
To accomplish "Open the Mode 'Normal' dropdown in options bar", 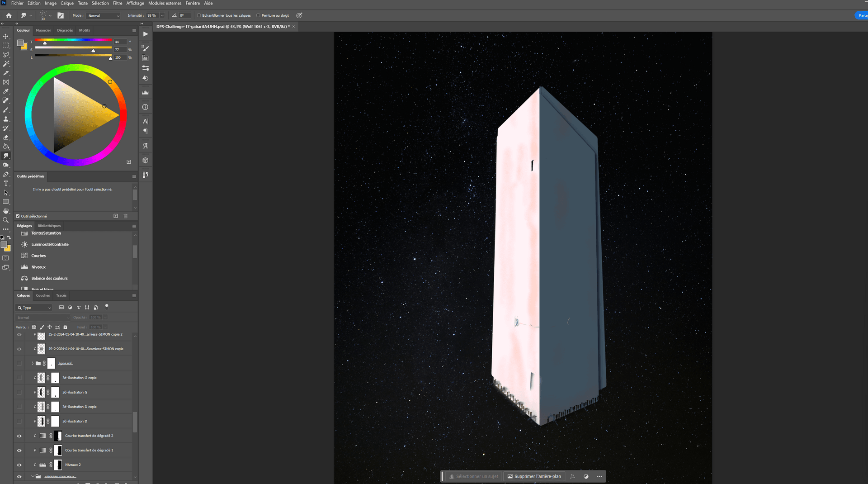I will coord(104,16).
